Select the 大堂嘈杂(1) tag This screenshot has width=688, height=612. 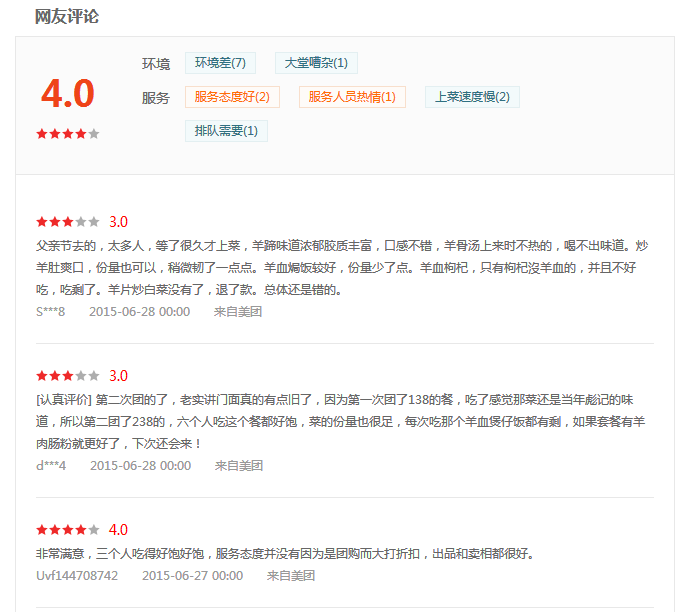pyautogui.click(x=316, y=63)
